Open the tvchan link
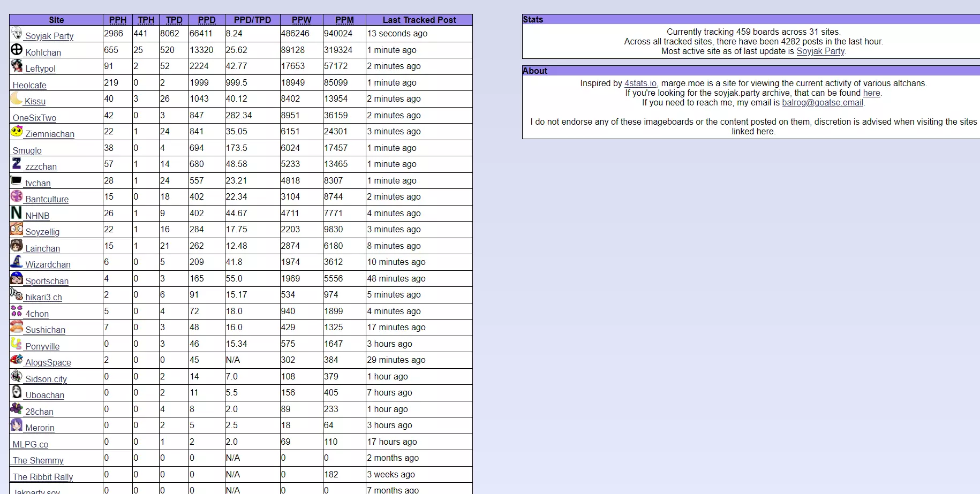The image size is (980, 494). tap(38, 183)
